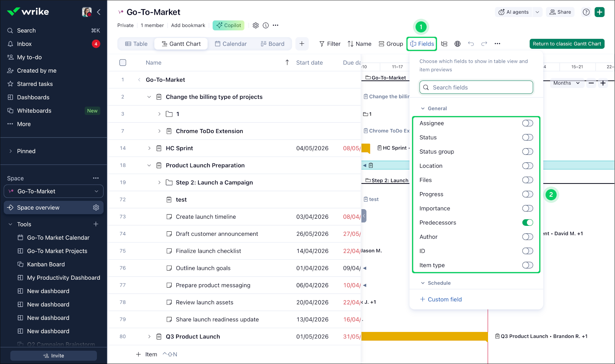Open Space overview settings gear
615x364 pixels.
pos(96,208)
